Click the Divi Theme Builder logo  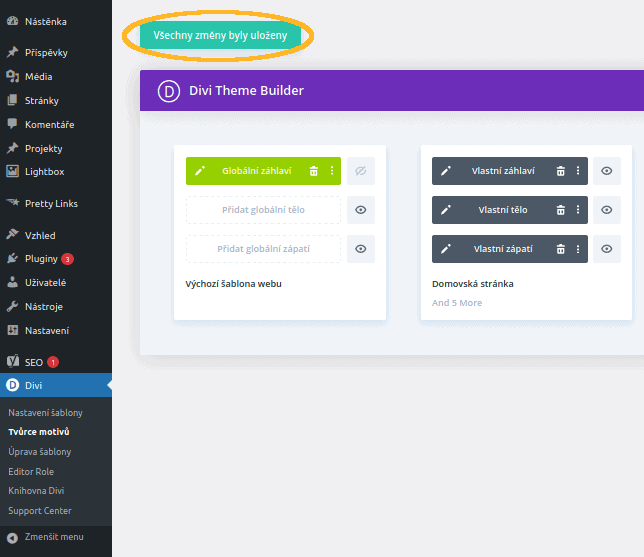[x=169, y=91]
